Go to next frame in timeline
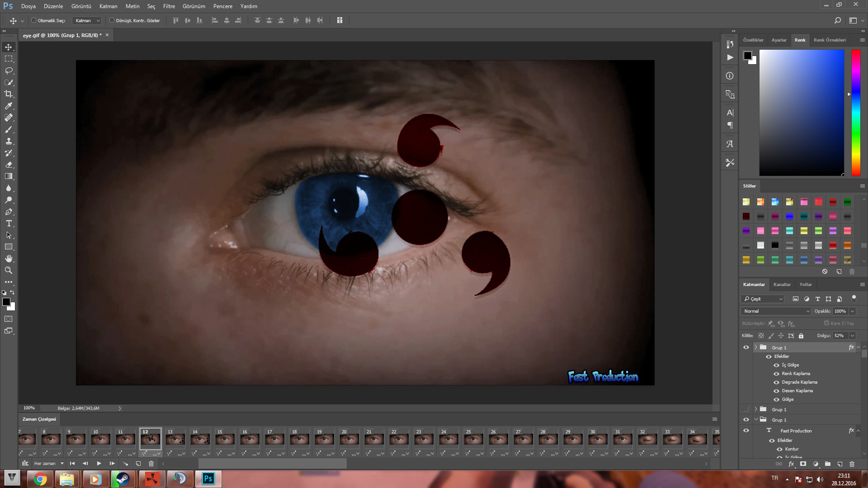This screenshot has width=868, height=488. pyautogui.click(x=112, y=464)
